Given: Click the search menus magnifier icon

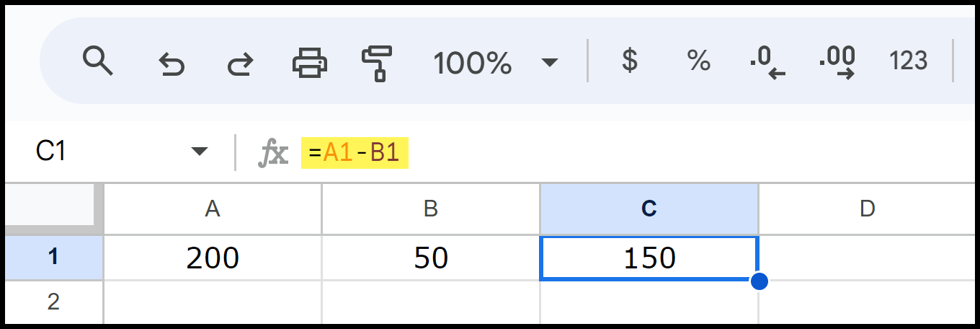Looking at the screenshot, I should [x=98, y=61].
